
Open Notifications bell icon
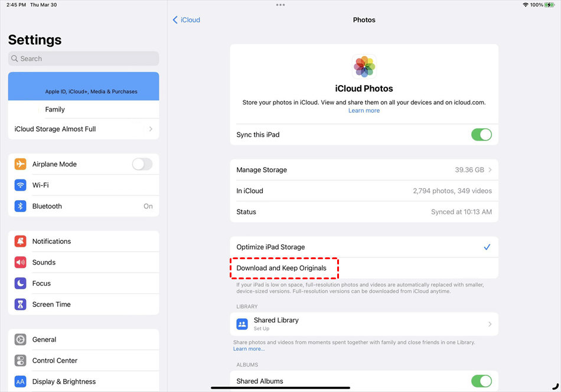point(21,241)
